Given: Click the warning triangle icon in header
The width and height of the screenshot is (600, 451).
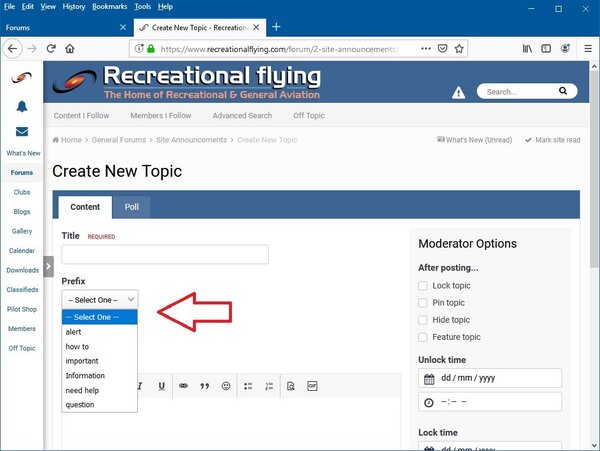Looking at the screenshot, I should 458,92.
